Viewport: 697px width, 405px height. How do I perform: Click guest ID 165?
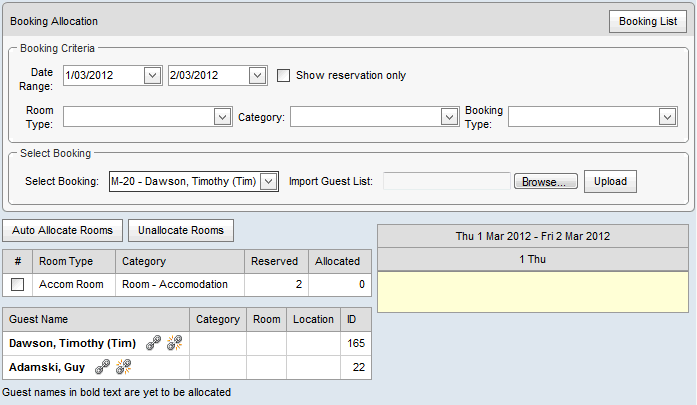[x=356, y=343]
